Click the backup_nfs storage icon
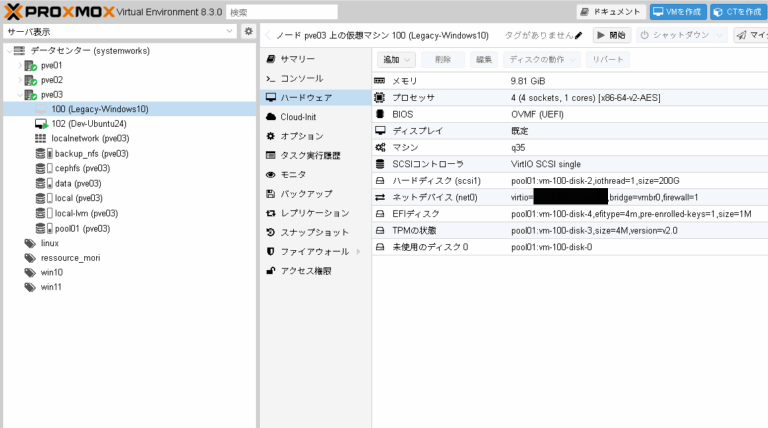768x428 pixels. tap(44, 154)
